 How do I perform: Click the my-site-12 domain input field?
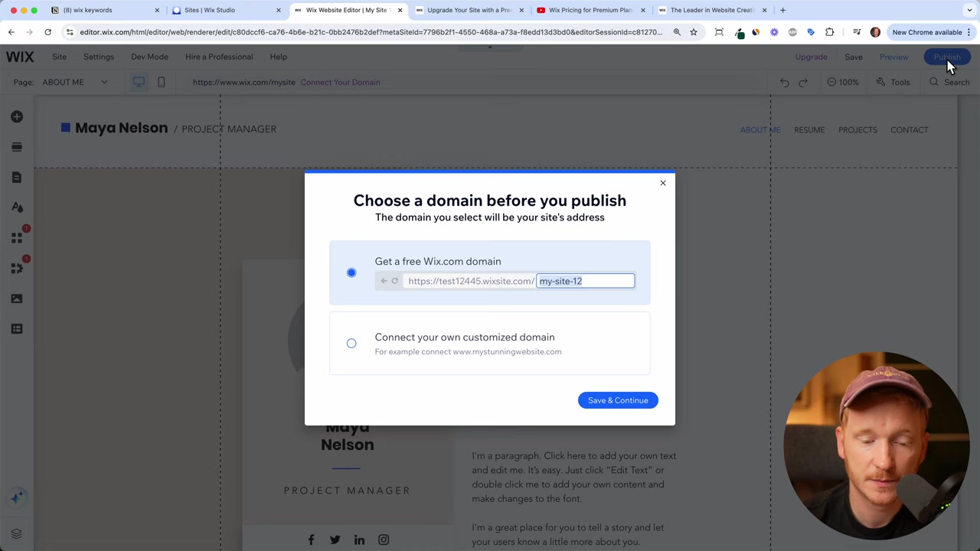click(586, 281)
